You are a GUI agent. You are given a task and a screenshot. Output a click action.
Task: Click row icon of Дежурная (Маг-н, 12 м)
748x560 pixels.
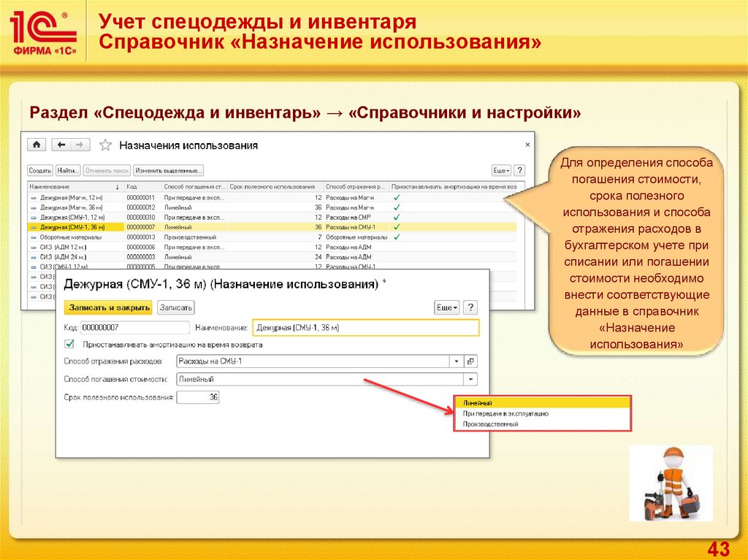pyautogui.click(x=34, y=197)
